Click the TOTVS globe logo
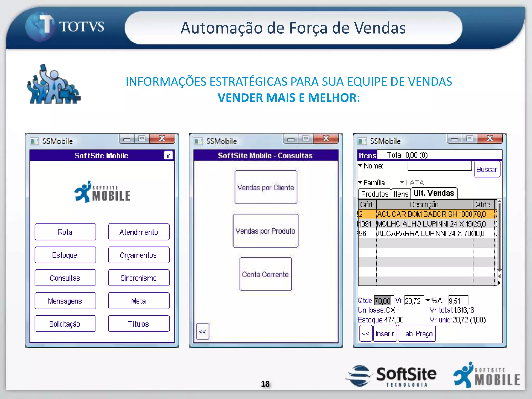The height and width of the screenshot is (399, 532). tap(40, 26)
